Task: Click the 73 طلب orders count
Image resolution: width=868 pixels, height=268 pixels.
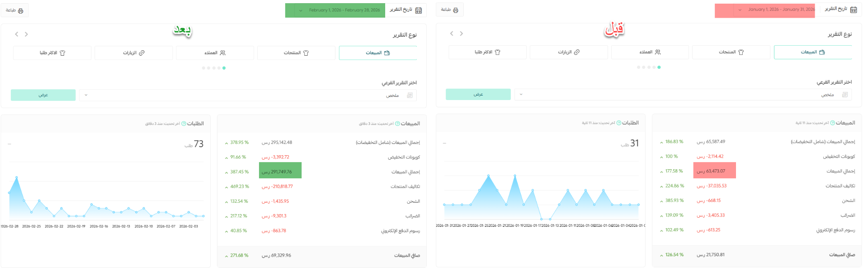Action: tap(194, 144)
